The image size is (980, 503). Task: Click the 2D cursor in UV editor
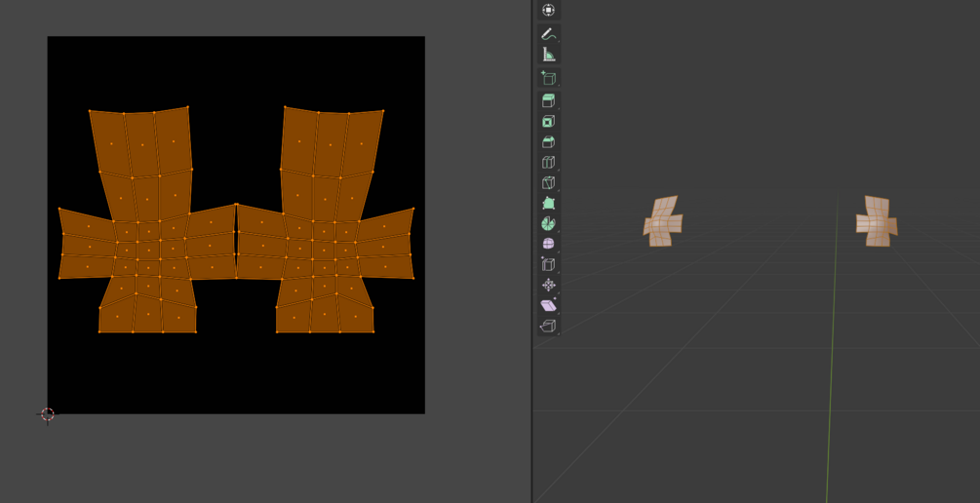(x=48, y=414)
